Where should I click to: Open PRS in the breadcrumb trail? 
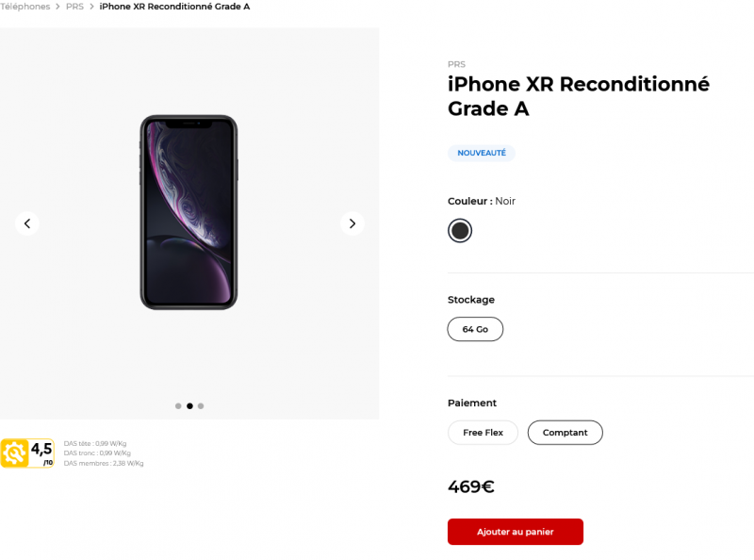pos(74,7)
